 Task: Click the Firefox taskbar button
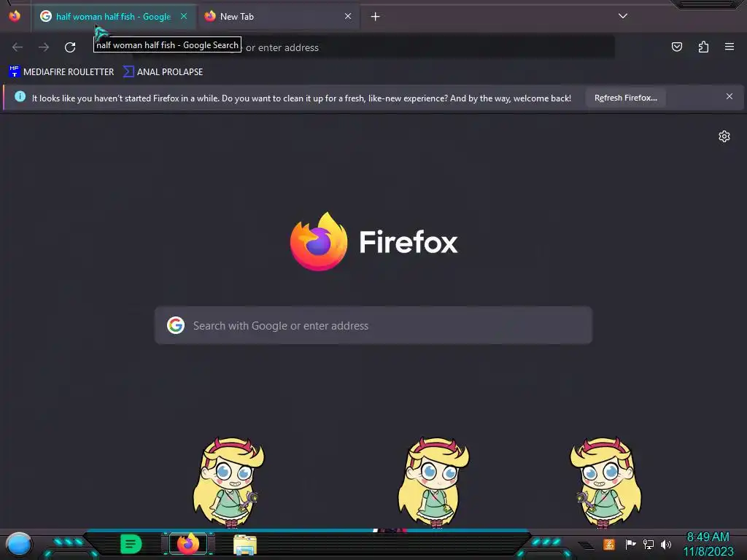coord(188,544)
